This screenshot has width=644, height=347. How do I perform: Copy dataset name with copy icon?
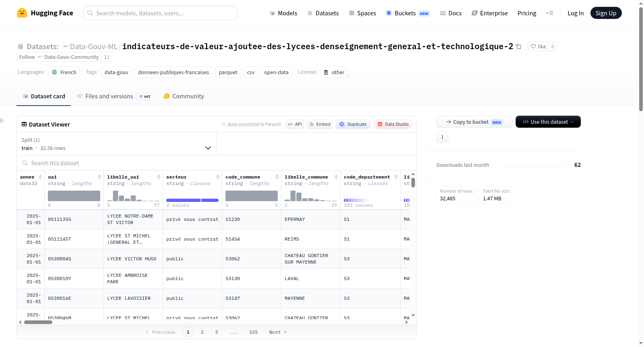tap(518, 46)
